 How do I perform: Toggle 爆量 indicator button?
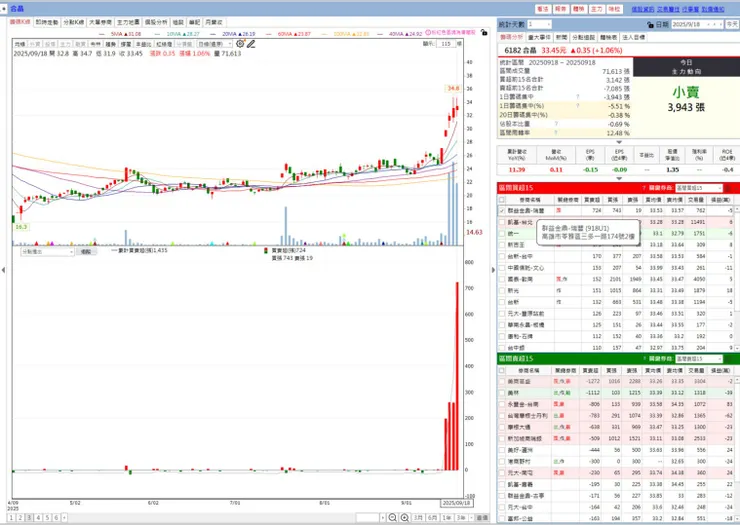[x=126, y=44]
